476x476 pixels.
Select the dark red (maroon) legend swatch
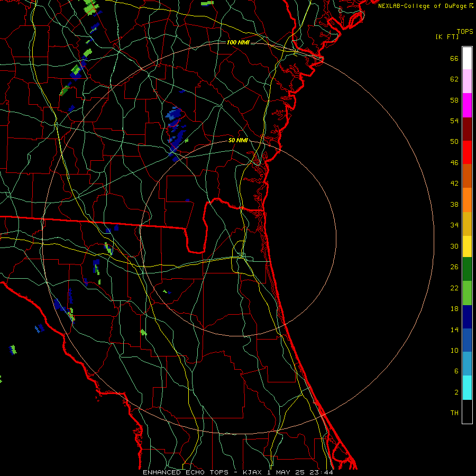point(467,129)
